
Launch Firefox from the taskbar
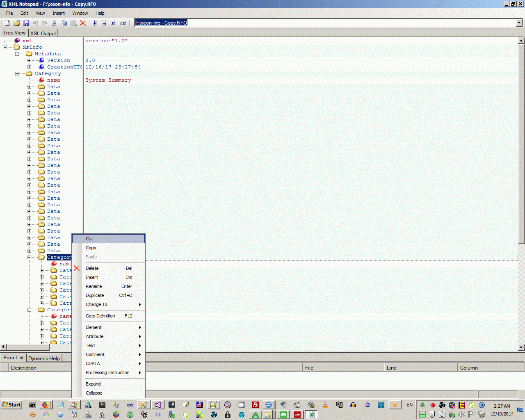pyautogui.click(x=45, y=405)
